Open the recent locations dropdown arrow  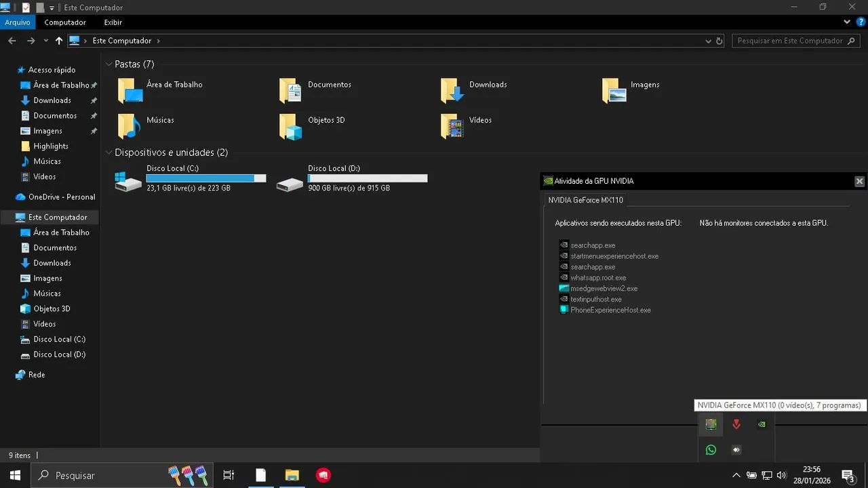(46, 41)
